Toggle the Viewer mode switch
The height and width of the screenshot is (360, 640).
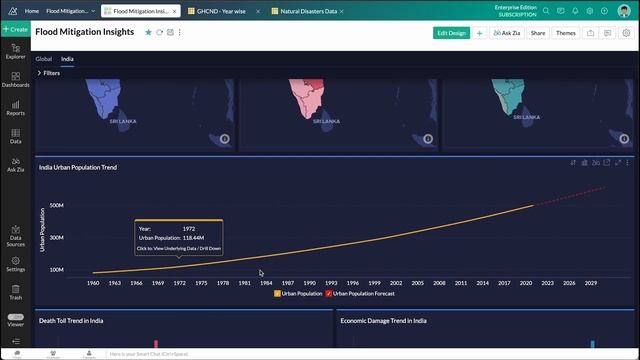coord(16,317)
